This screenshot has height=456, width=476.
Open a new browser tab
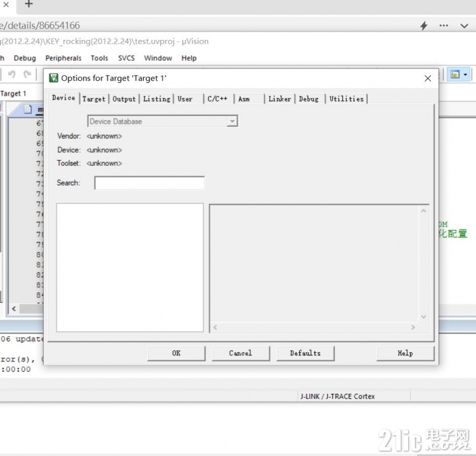[29, 4]
